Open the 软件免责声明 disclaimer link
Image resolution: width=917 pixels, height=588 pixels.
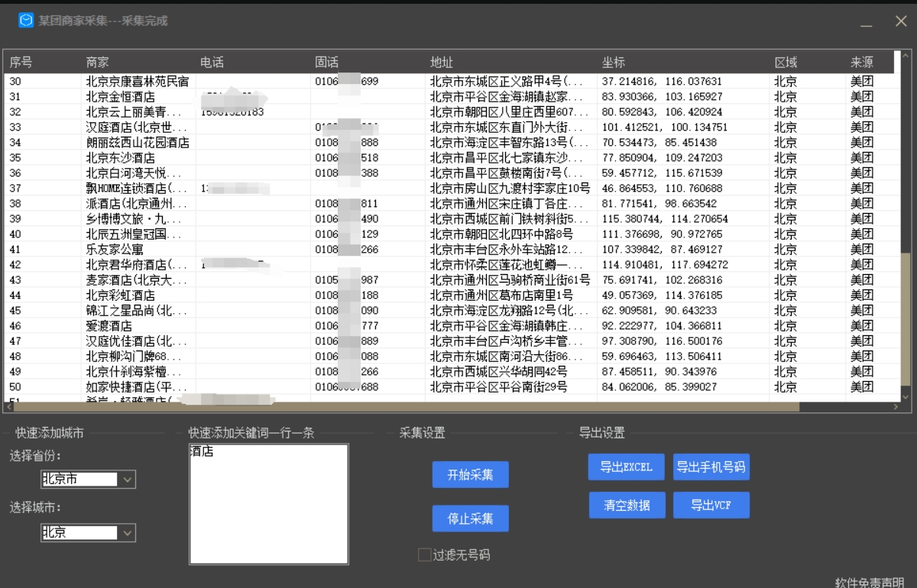pos(870,582)
